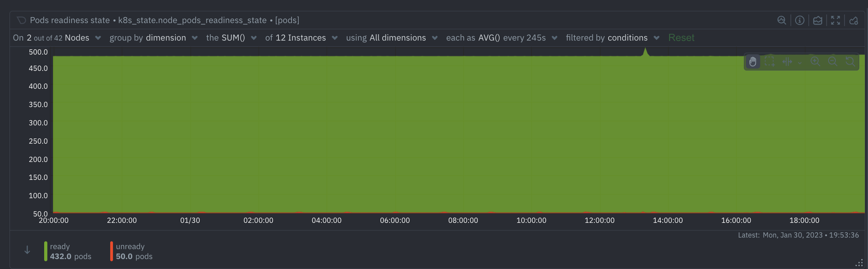Click the chart information icon
The height and width of the screenshot is (269, 868).
[x=800, y=20]
